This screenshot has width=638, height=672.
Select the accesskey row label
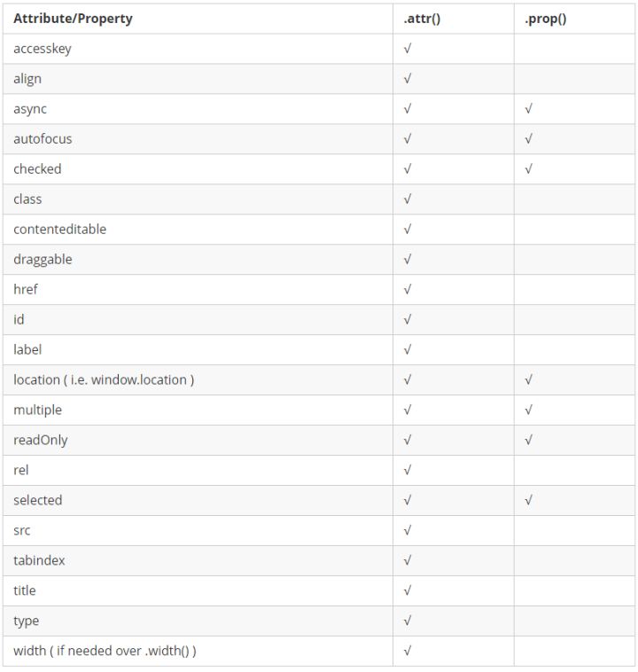(x=43, y=49)
